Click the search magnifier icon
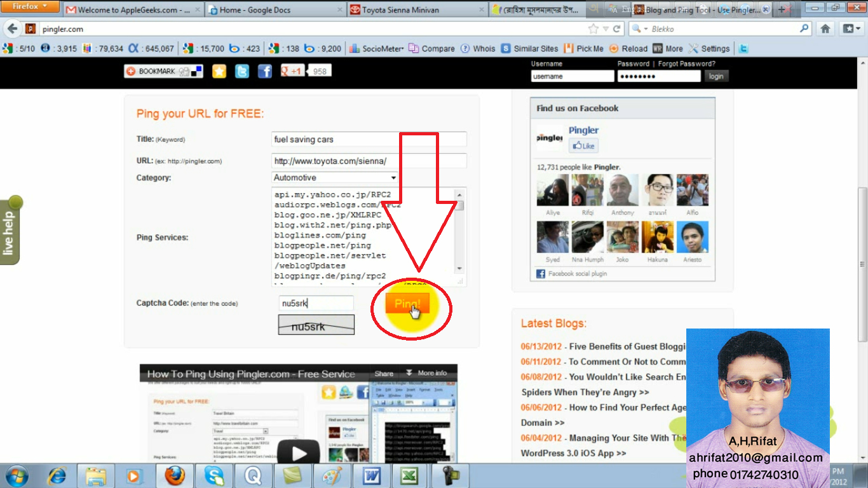This screenshot has height=488, width=868. tap(804, 29)
